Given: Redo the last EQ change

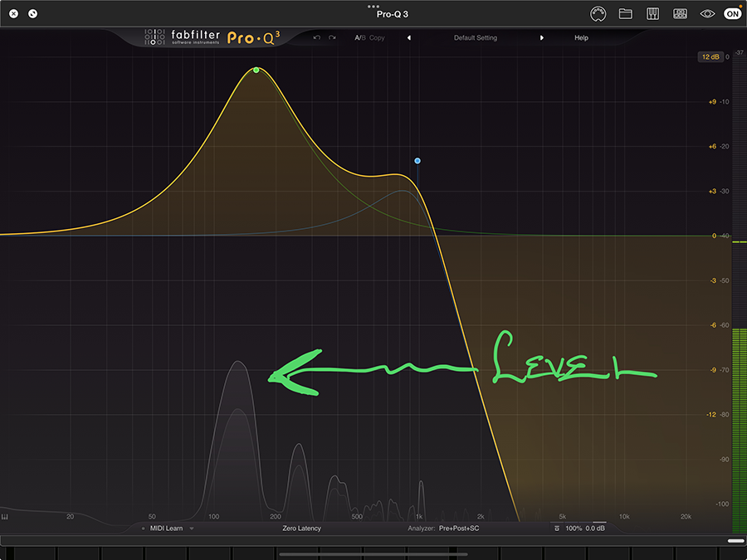Looking at the screenshot, I should tap(332, 37).
